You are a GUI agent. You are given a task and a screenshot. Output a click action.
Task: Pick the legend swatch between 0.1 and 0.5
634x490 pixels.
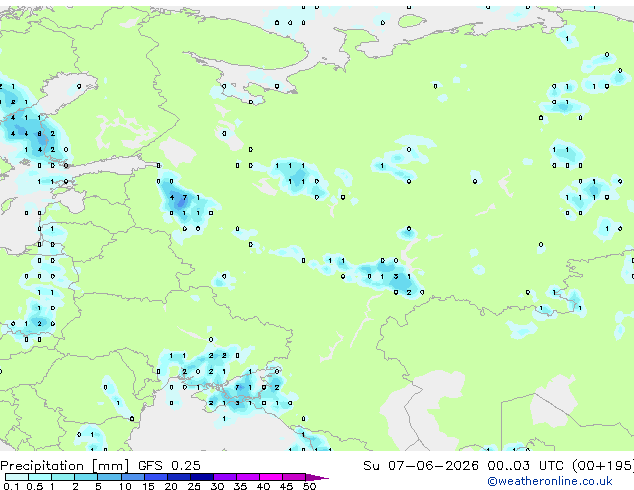(x=17, y=477)
